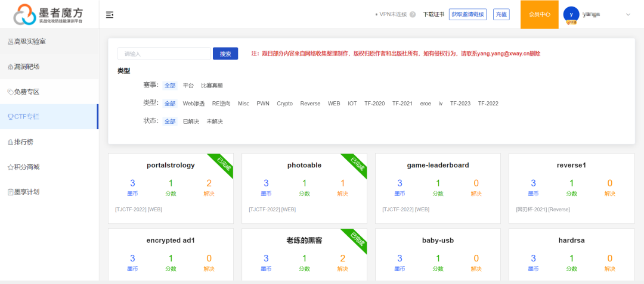The width and height of the screenshot is (644, 284).
Task: Filter by RE逆向 type
Action: click(x=221, y=104)
